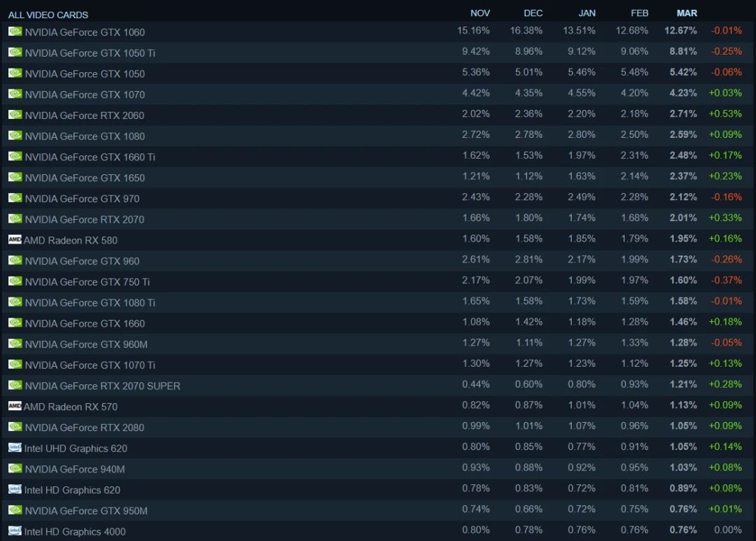Click the NVIDIA logo beside GTX 1060

(x=15, y=31)
